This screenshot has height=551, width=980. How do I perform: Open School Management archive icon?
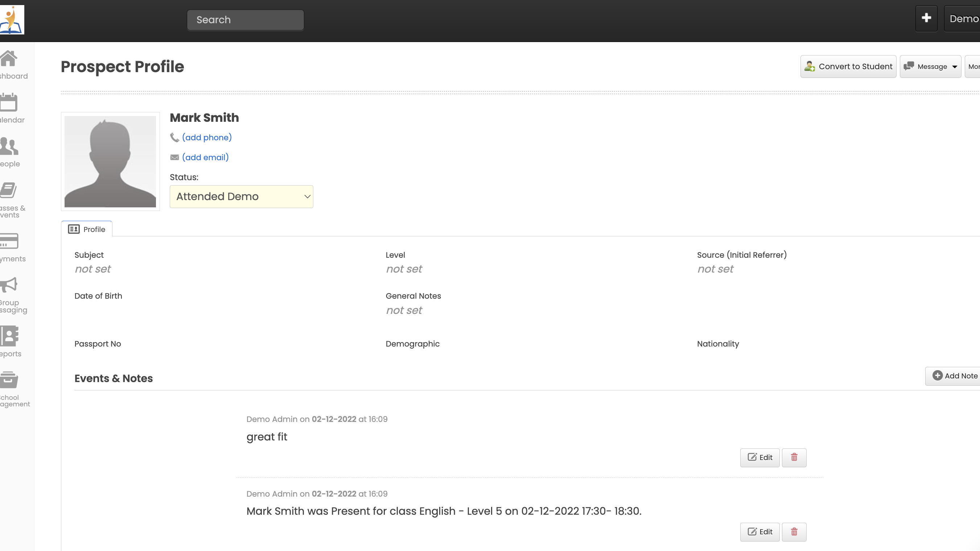coord(9,380)
